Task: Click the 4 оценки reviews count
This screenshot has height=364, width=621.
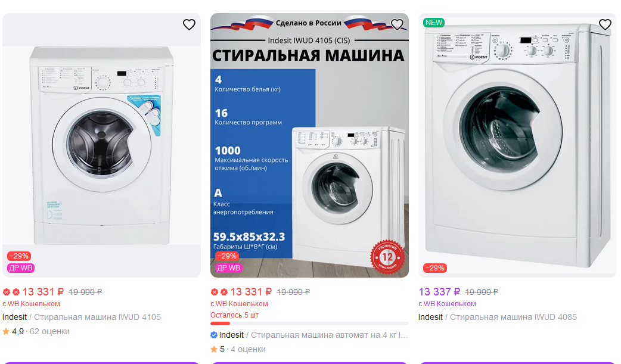Action: tap(249, 349)
